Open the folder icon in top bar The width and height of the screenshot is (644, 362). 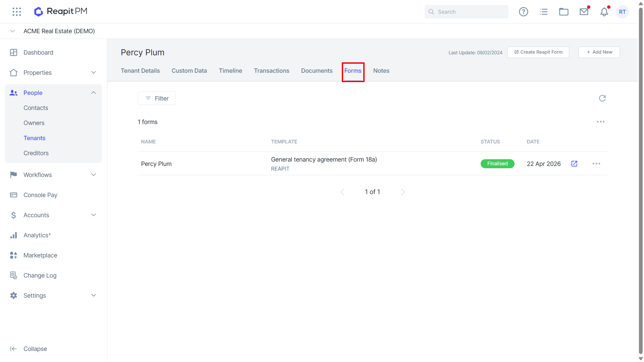pos(564,12)
